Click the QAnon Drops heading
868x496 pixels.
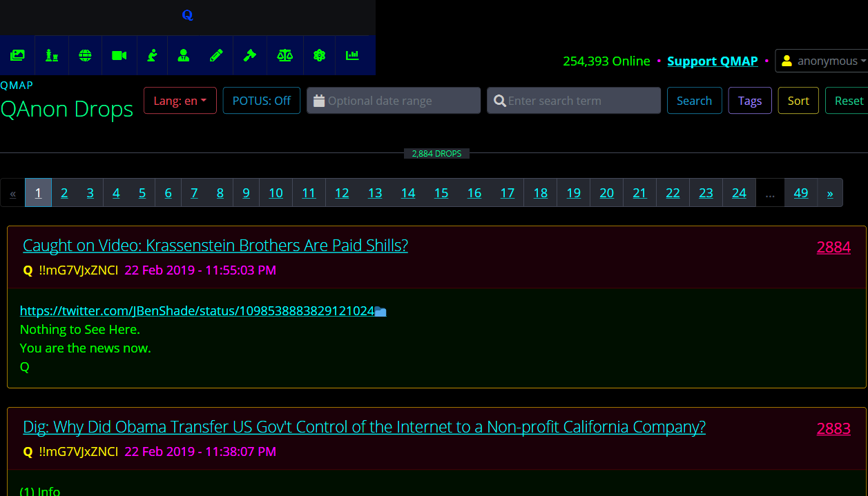click(67, 109)
